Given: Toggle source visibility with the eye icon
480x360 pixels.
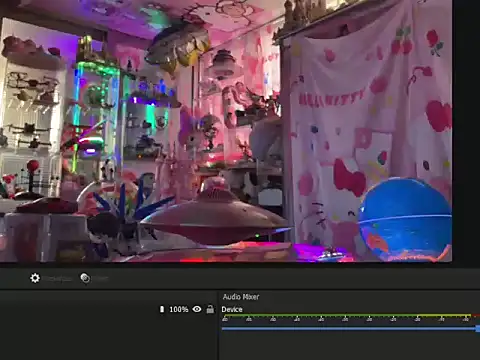Looking at the screenshot, I should [x=197, y=309].
